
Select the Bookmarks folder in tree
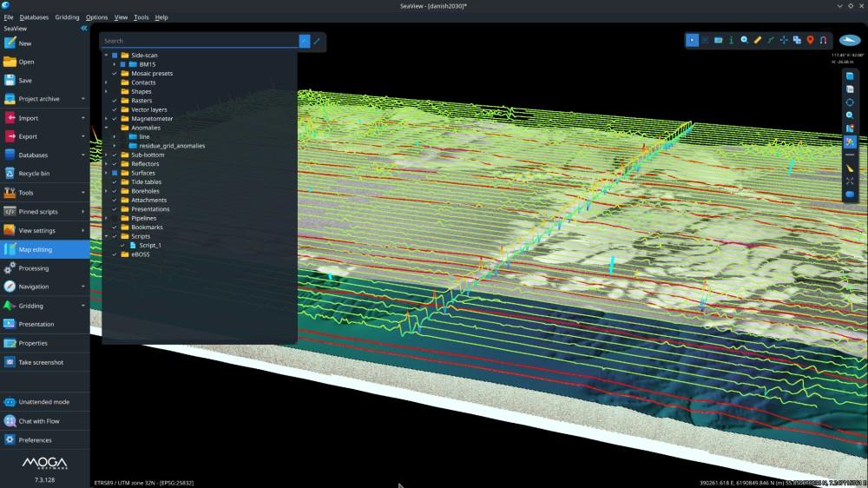pos(147,228)
